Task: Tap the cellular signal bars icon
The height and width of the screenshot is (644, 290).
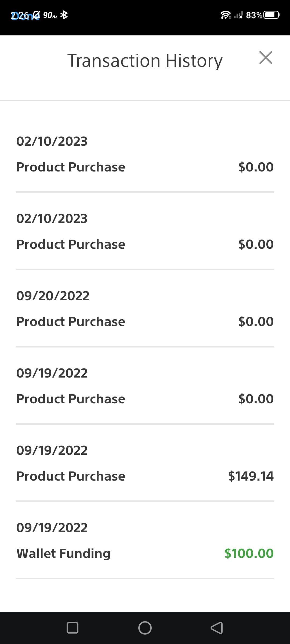Action: pos(238,15)
